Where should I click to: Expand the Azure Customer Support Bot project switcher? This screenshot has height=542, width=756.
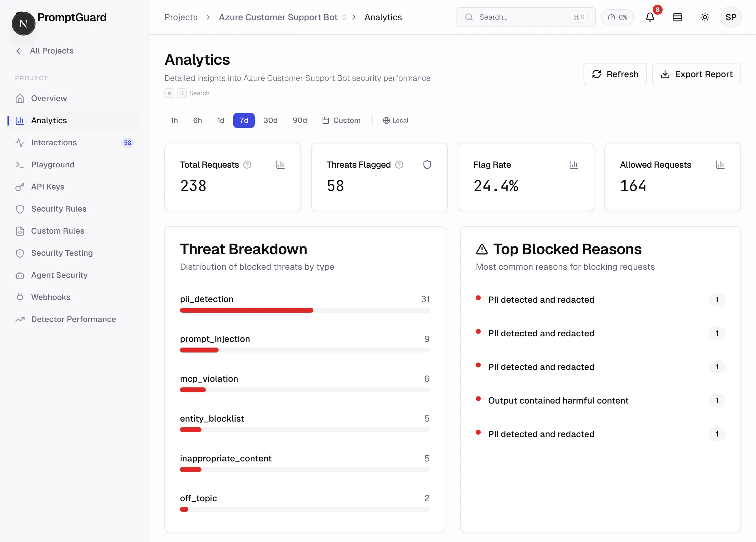tap(344, 17)
